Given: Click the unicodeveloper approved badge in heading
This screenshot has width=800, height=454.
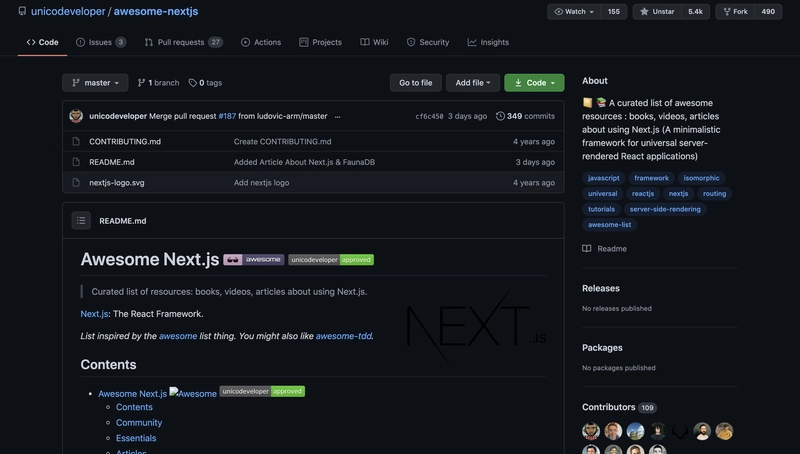Looking at the screenshot, I should (x=331, y=260).
